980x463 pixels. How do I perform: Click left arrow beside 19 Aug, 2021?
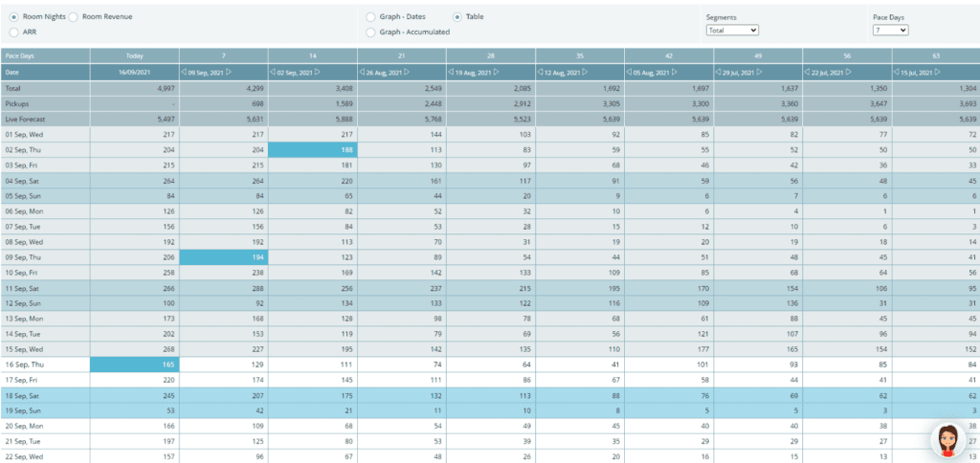[x=451, y=73]
